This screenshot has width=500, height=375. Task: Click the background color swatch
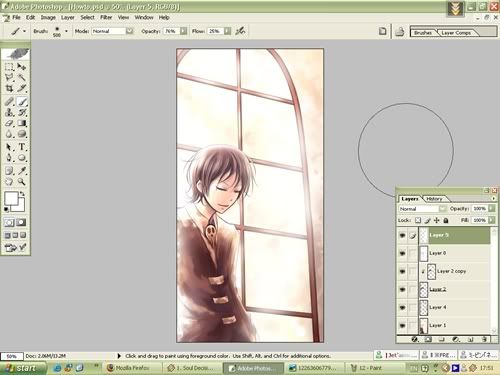click(21, 207)
